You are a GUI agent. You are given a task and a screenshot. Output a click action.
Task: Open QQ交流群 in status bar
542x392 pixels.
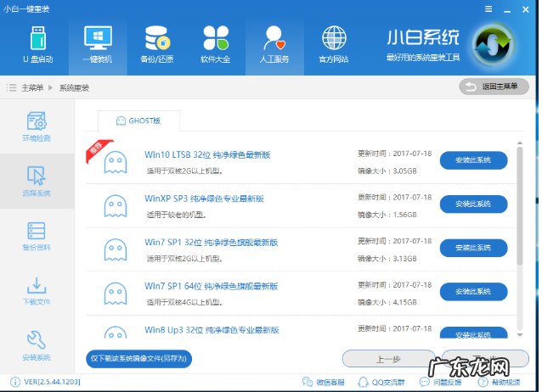click(x=381, y=383)
